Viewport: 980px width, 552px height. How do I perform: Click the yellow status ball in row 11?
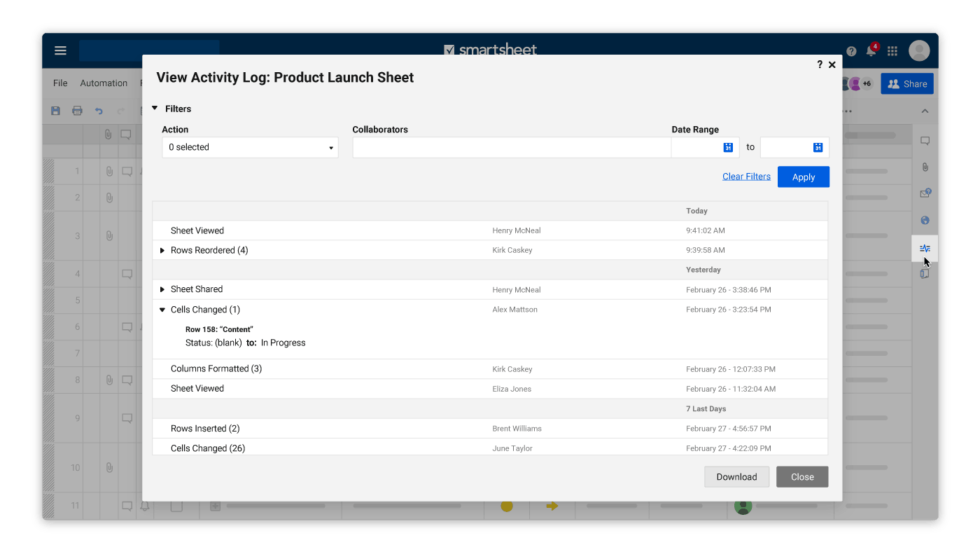point(507,506)
